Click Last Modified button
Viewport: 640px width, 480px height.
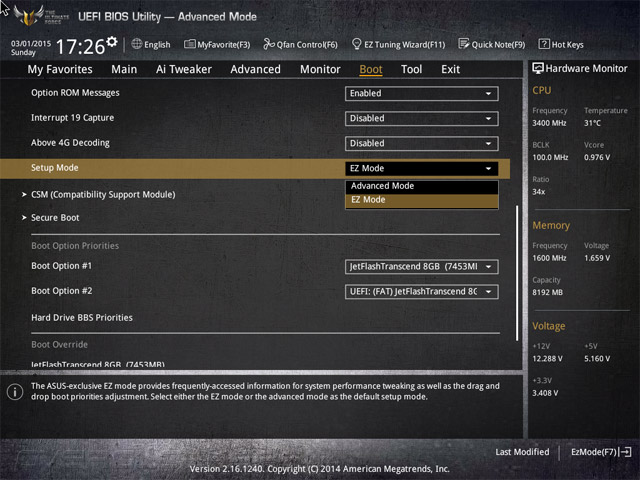click(522, 452)
